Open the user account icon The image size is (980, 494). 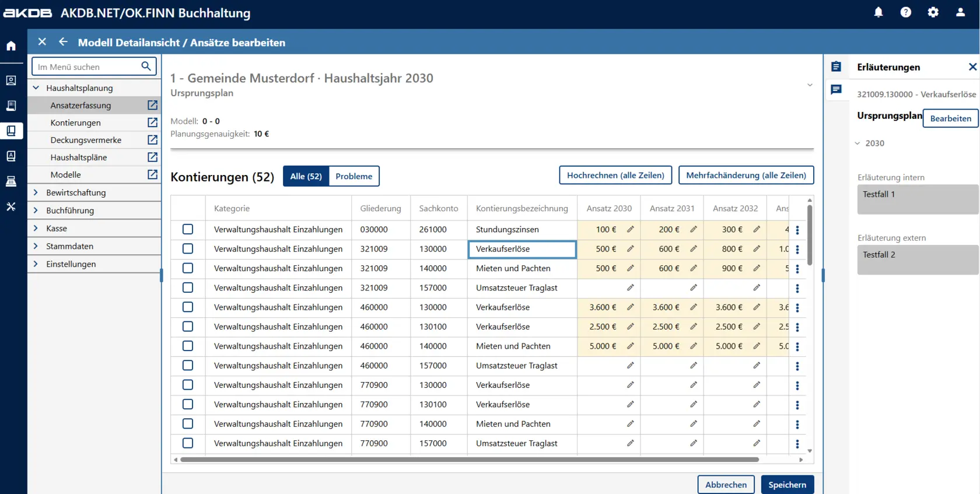(x=960, y=12)
